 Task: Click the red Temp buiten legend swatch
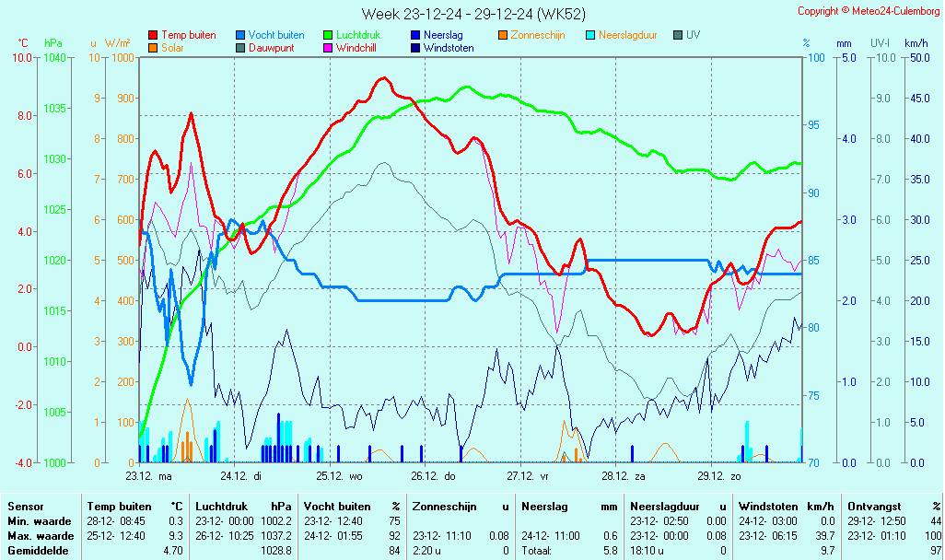[x=153, y=35]
